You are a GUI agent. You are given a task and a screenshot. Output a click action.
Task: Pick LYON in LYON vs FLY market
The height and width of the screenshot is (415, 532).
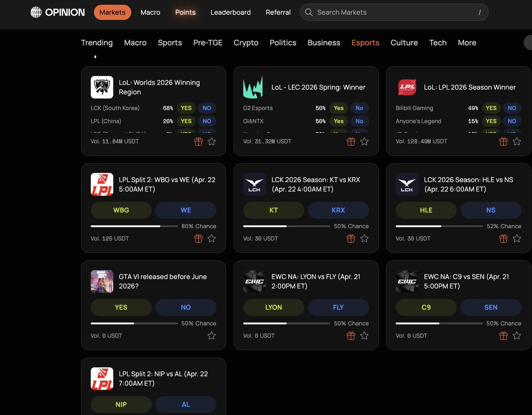pos(274,307)
